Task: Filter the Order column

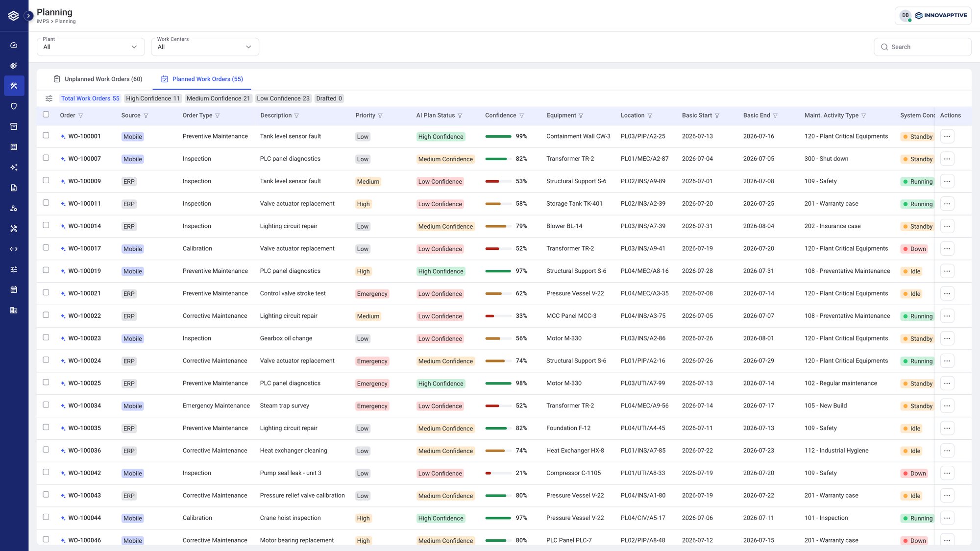Action: [81, 116]
